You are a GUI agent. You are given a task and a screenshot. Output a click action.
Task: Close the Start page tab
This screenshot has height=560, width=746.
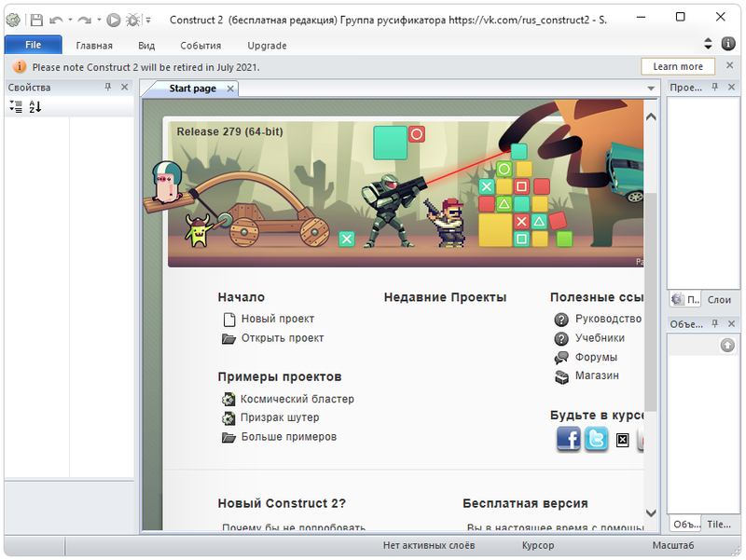click(230, 89)
